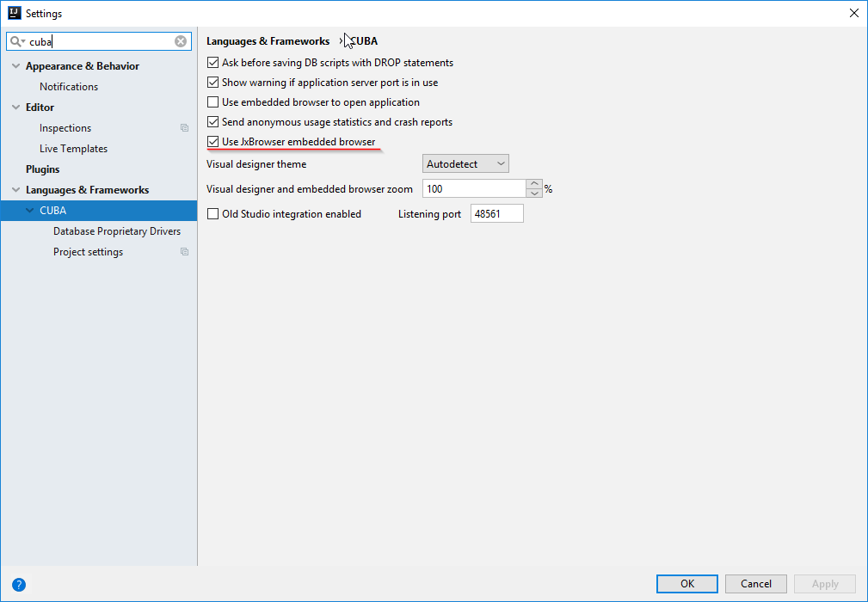
Task: Enable Use embedded browser to open application
Action: (x=213, y=102)
